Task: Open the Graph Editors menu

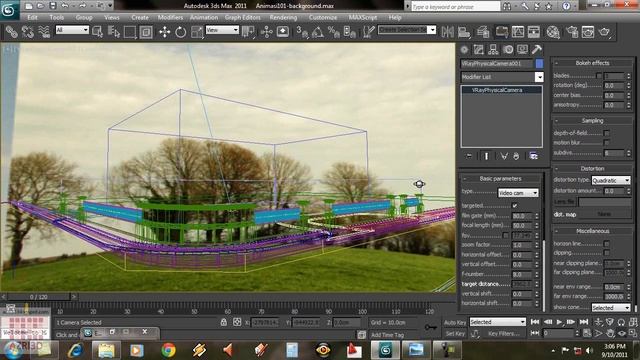Action: [x=242, y=18]
